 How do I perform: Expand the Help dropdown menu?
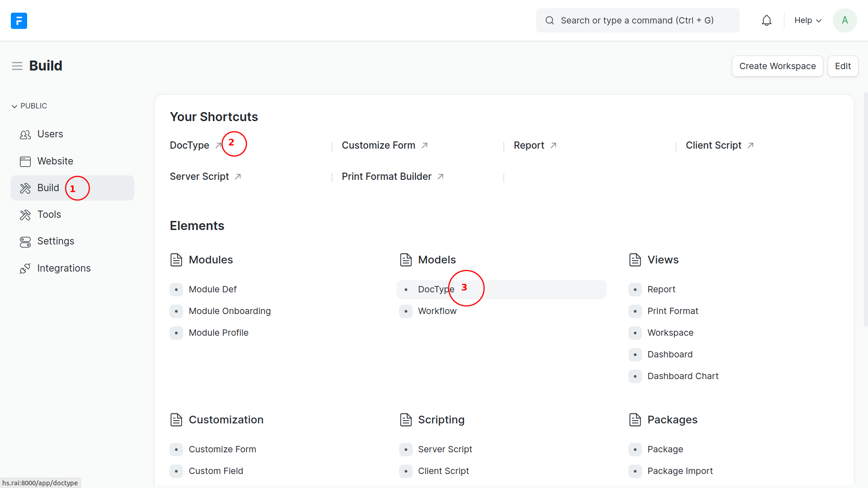click(x=807, y=20)
